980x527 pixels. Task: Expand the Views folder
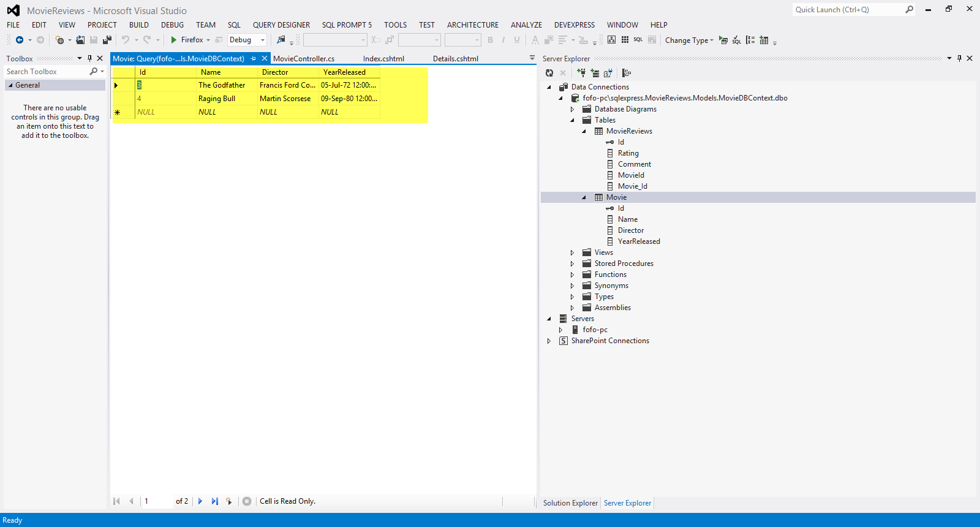[x=572, y=252]
